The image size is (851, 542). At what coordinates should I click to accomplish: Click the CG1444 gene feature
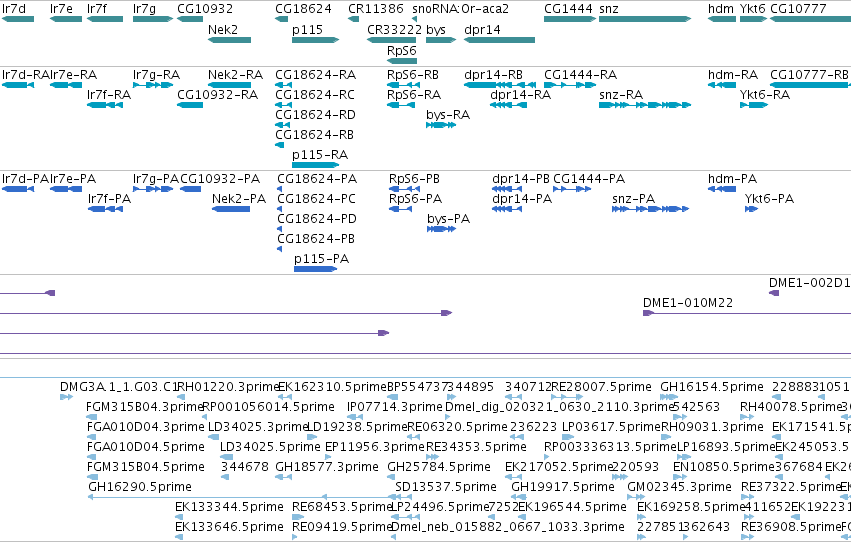point(570,19)
